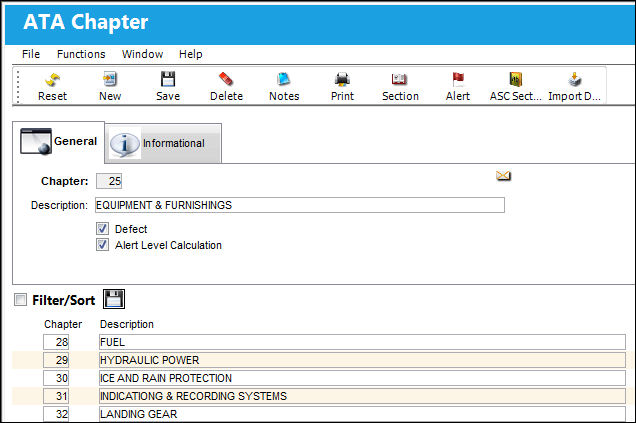Viewport: 636px width, 423px height.
Task: Click the Save toolbar icon
Action: click(168, 79)
